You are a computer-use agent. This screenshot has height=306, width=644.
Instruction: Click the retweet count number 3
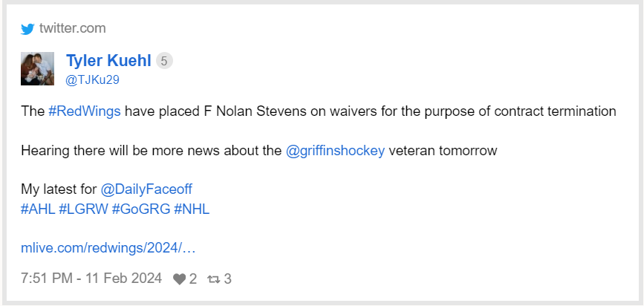tap(228, 279)
